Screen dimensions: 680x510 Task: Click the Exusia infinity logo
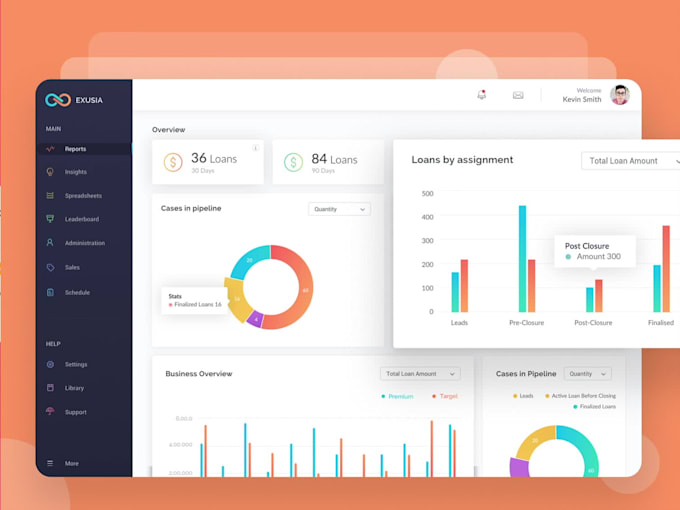[58, 100]
